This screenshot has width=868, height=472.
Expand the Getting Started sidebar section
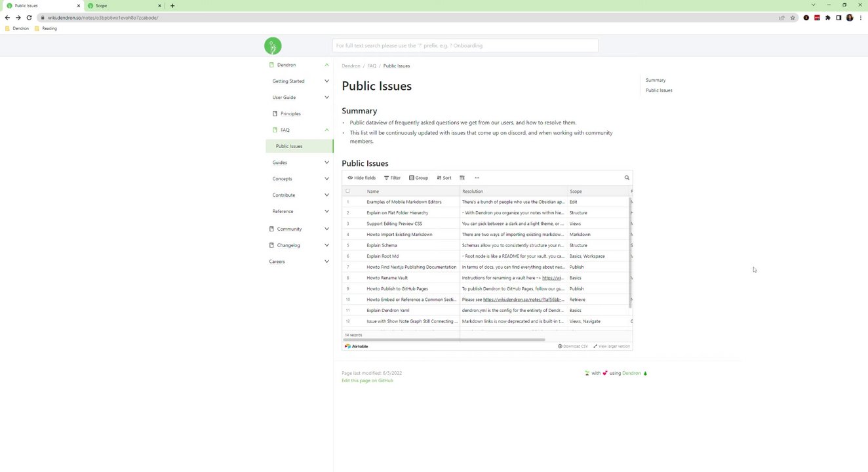[326, 81]
